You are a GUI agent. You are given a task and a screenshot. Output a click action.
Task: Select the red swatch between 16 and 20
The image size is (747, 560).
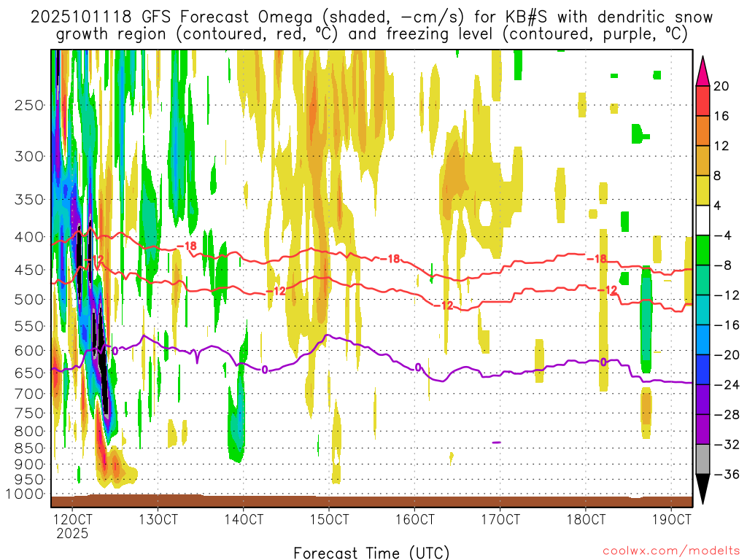(x=704, y=101)
